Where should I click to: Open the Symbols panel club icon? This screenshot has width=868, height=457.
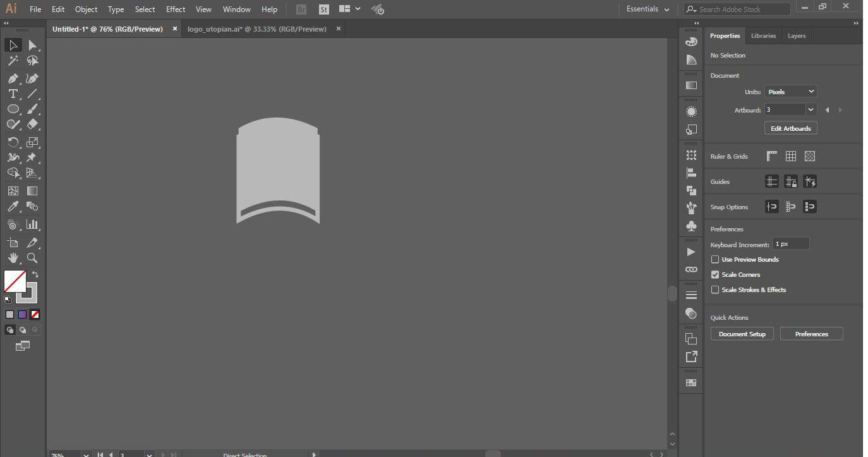click(x=691, y=226)
